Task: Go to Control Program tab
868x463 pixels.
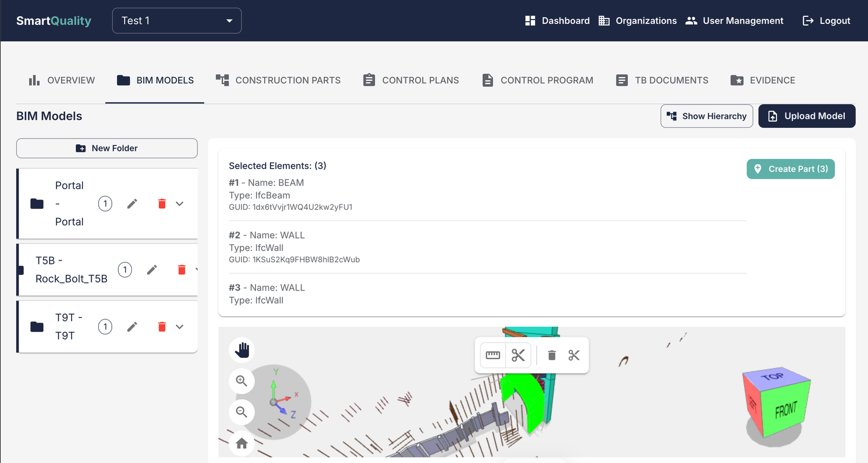Action: (538, 80)
